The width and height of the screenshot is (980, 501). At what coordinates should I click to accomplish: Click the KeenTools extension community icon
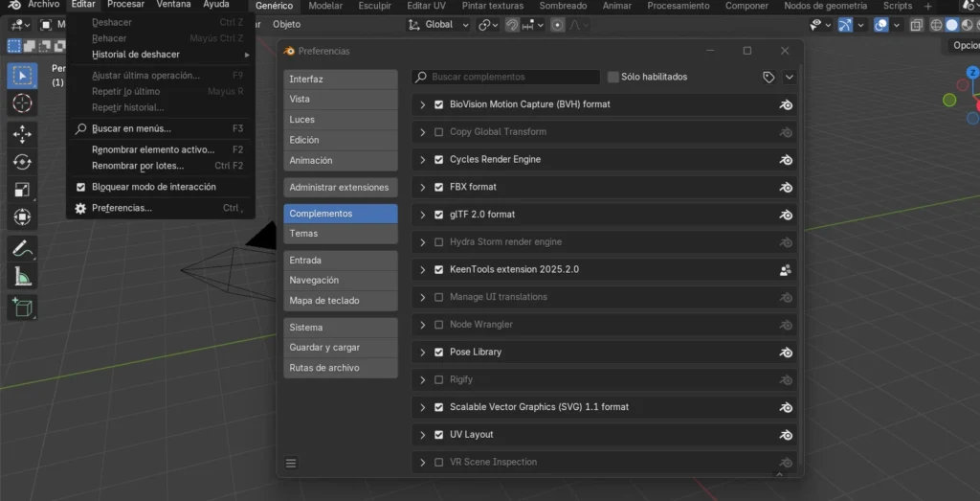pos(786,270)
